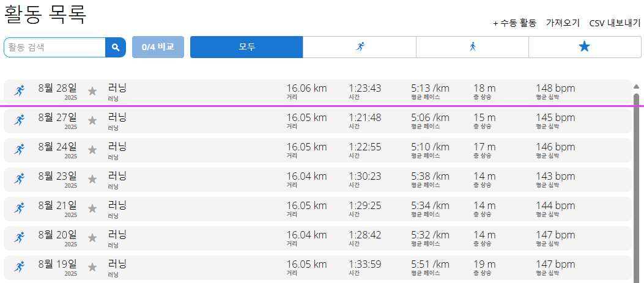This screenshot has width=644, height=283.
Task: Click running icon of 8월 27일 activity
Action: pos(19,120)
